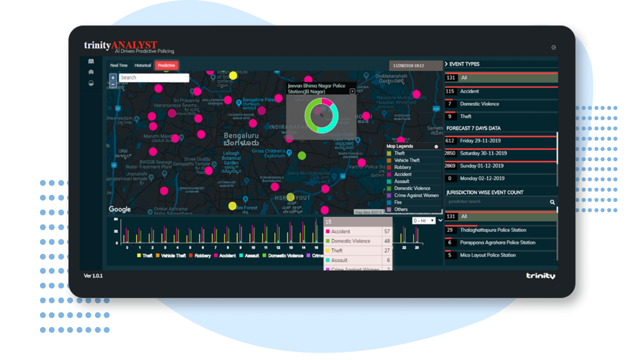Image resolution: width=644 pixels, height=360 pixels.
Task: Click the trinityANALYST logo
Action: point(121,45)
